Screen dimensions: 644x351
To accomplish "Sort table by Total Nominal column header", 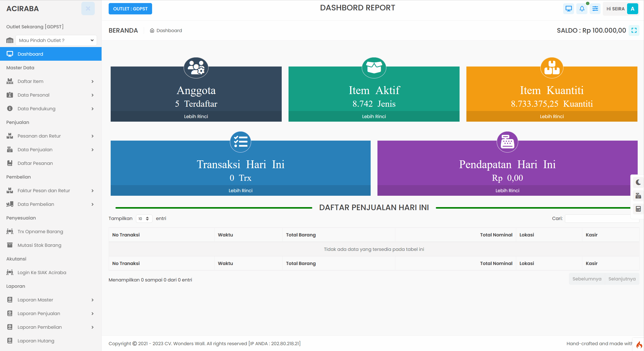I will click(x=496, y=235).
